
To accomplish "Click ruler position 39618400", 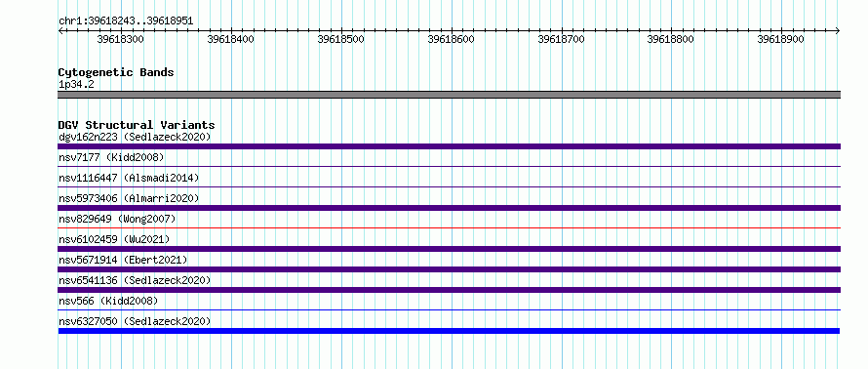I will (x=231, y=39).
